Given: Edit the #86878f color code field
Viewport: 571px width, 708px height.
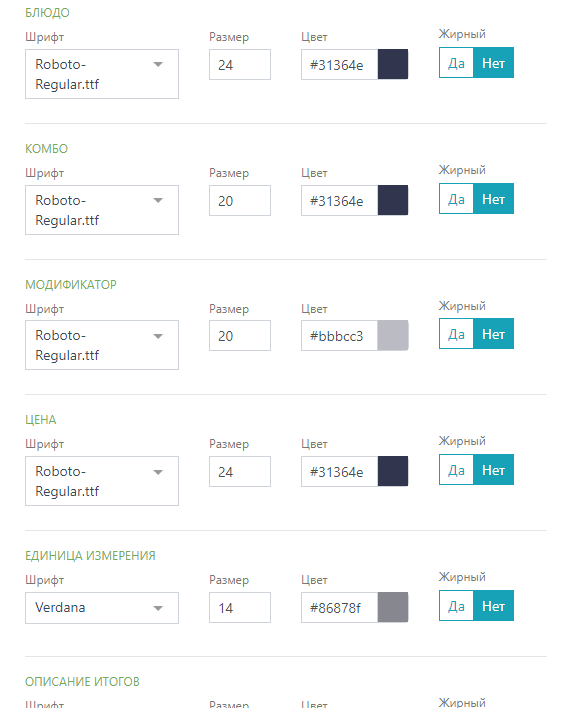Looking at the screenshot, I should [x=339, y=607].
